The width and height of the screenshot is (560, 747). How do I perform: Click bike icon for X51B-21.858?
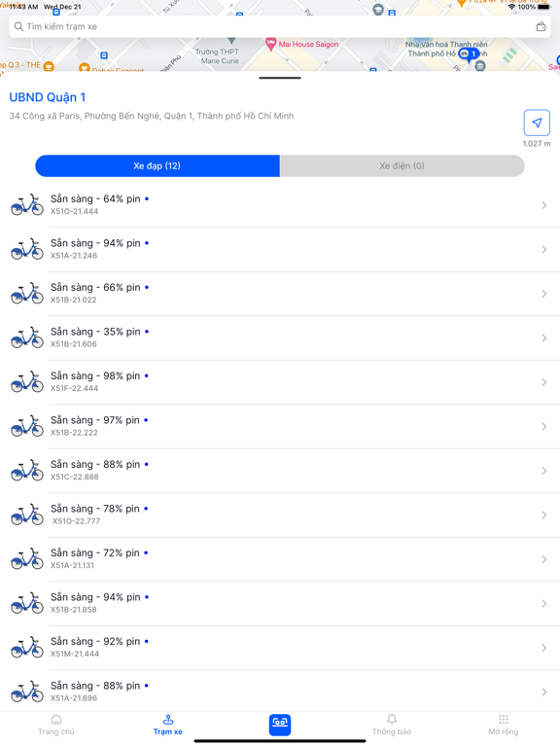click(27, 603)
